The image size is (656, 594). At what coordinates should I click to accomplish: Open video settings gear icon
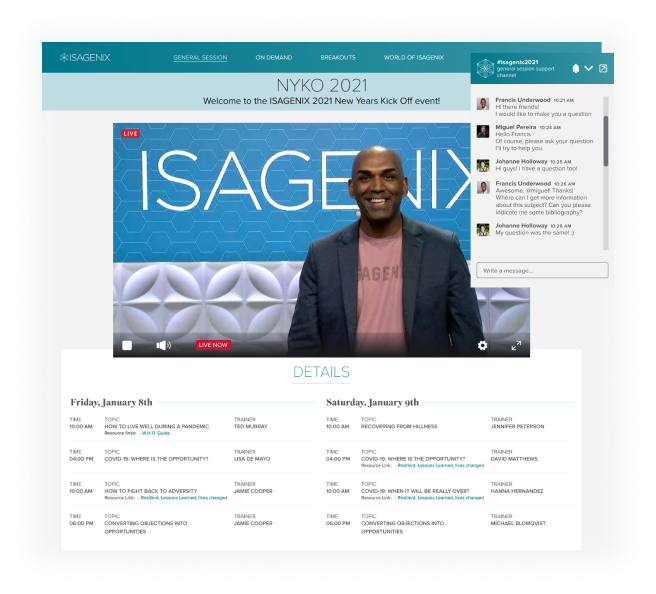click(x=482, y=346)
